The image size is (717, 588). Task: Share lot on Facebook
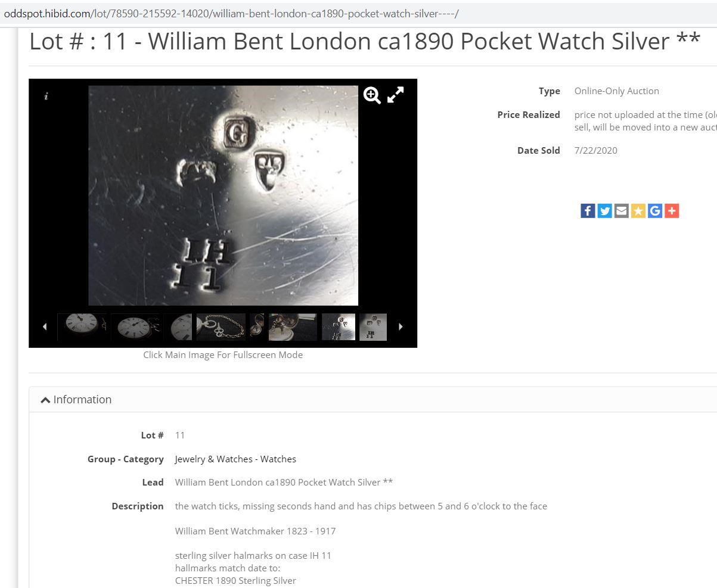point(588,211)
